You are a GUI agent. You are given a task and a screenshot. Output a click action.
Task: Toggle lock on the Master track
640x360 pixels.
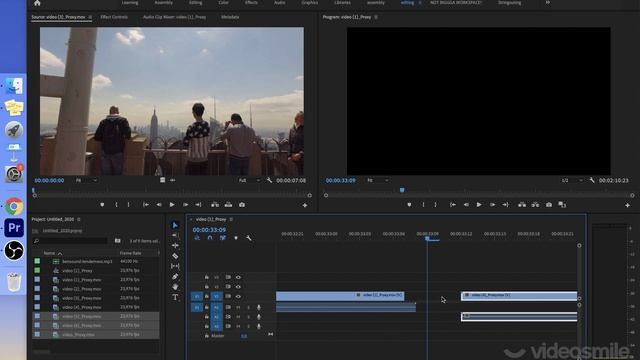pos(207,336)
